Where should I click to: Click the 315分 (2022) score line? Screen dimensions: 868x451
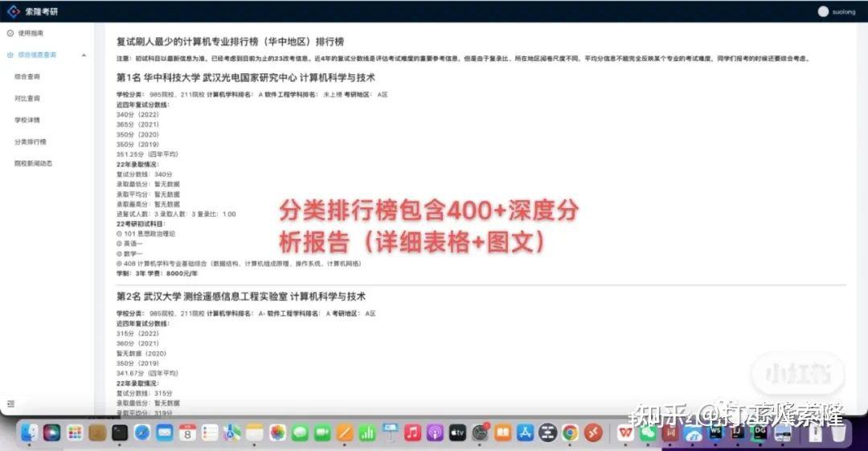[x=138, y=334]
